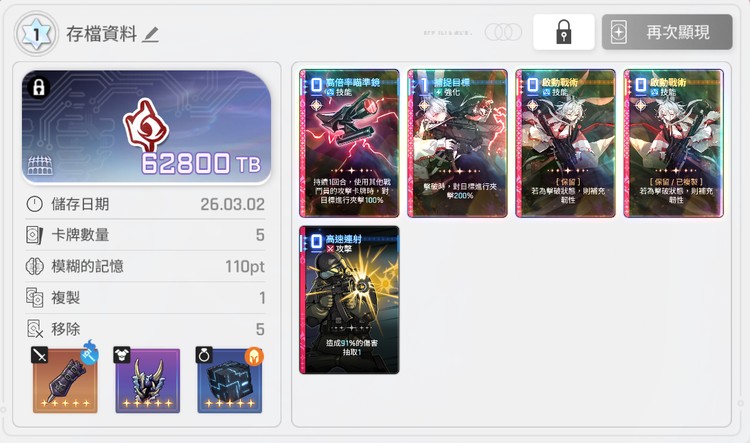Viewport: 750px width, 443px height.
Task: Click the star badge numbered 1
Action: click(36, 34)
